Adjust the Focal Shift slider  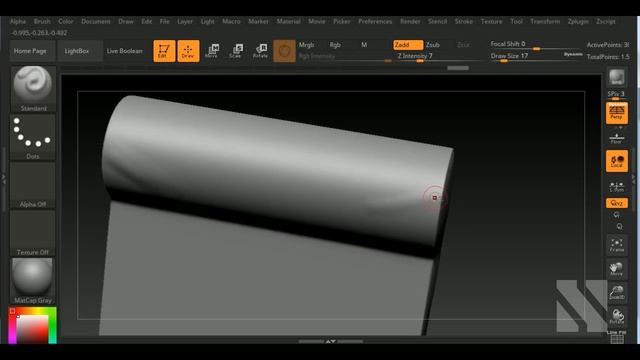click(x=535, y=44)
